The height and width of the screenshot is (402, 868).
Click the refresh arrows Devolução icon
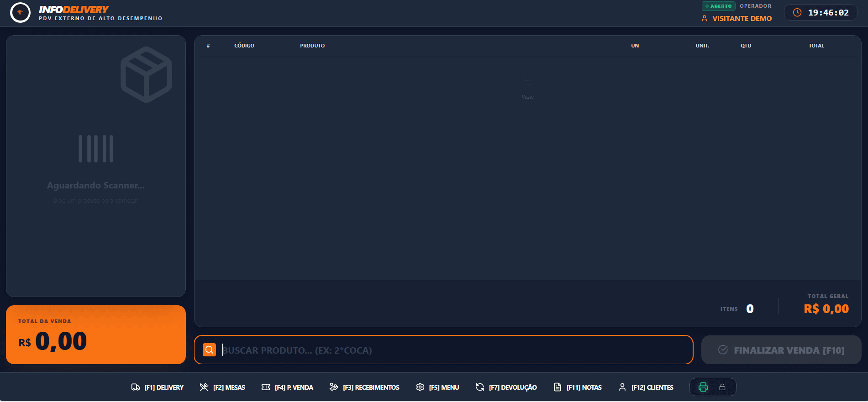point(480,387)
